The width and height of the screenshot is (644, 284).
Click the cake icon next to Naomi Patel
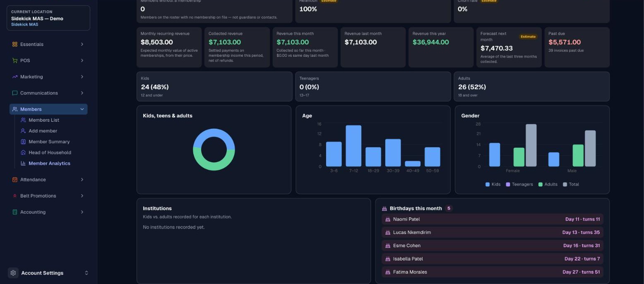(388, 219)
